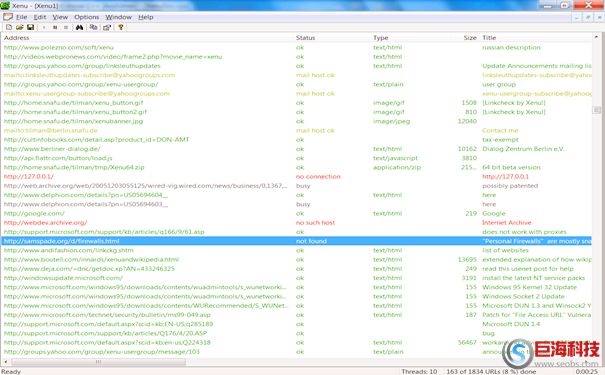Click the copy to clipboard toolbar icon
Image resolution: width=605 pixels, height=375 pixels.
pyautogui.click(x=93, y=27)
